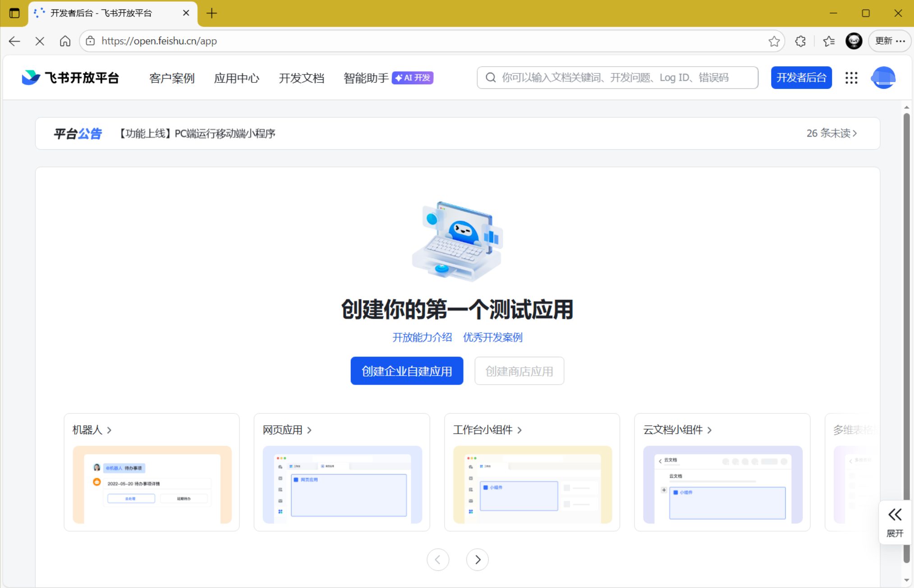This screenshot has width=914, height=588.
Task: Open the nine-dot apps grid icon
Action: tap(851, 78)
